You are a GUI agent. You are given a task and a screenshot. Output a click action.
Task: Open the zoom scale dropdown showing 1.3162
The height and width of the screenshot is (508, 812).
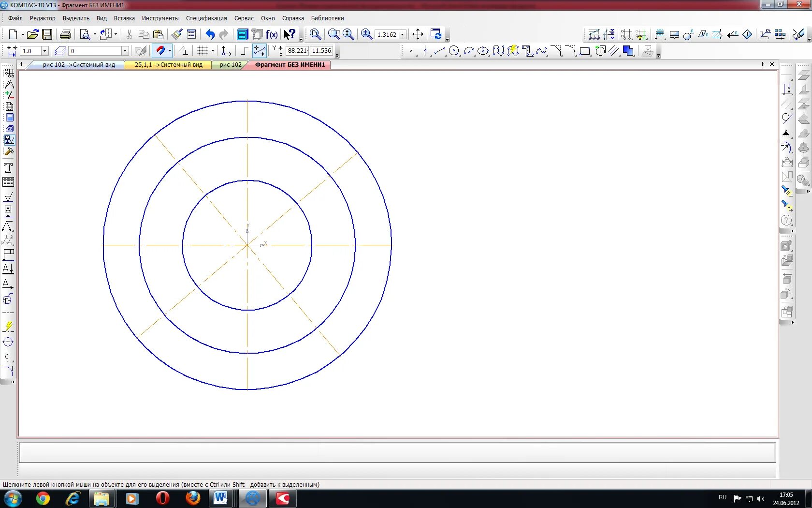(402, 35)
